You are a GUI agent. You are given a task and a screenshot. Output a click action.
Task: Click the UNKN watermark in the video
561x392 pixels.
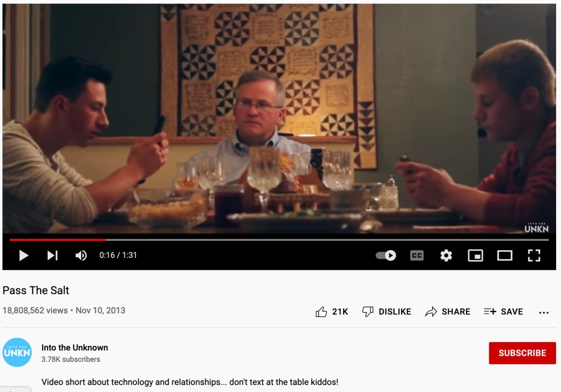tap(536, 227)
